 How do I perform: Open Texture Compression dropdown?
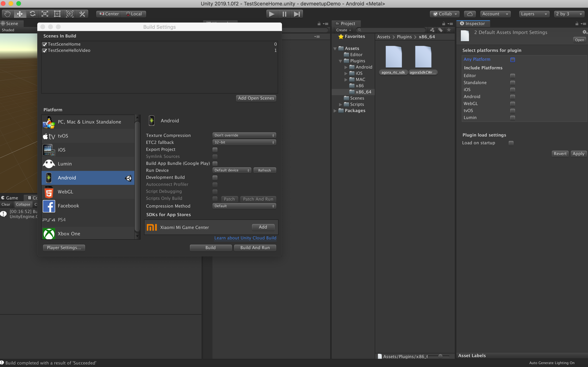pyautogui.click(x=244, y=135)
